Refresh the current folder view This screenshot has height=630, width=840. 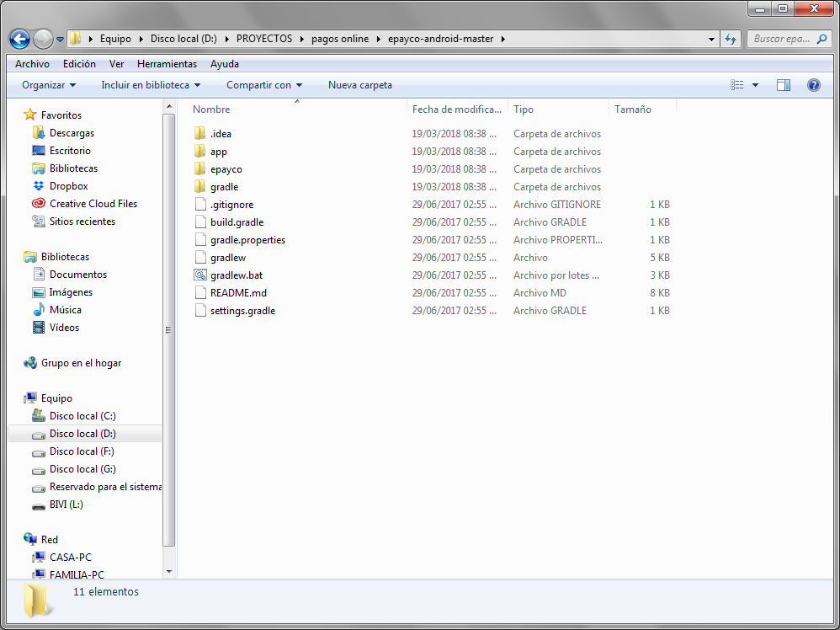tap(731, 39)
